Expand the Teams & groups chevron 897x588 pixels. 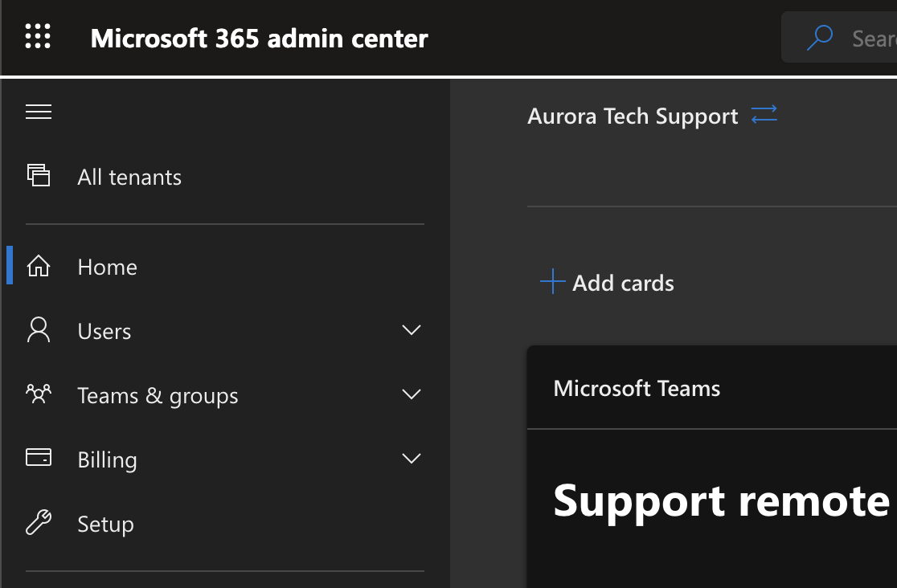tap(412, 394)
